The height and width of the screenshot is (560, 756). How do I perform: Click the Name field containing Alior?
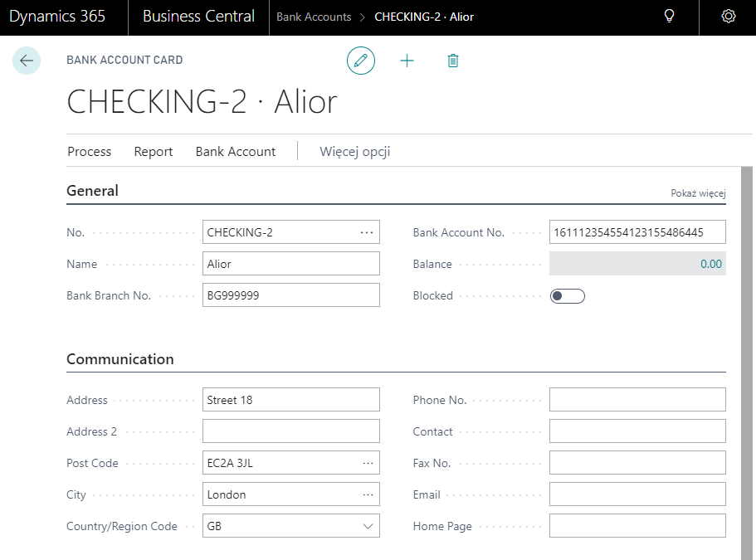click(x=291, y=264)
